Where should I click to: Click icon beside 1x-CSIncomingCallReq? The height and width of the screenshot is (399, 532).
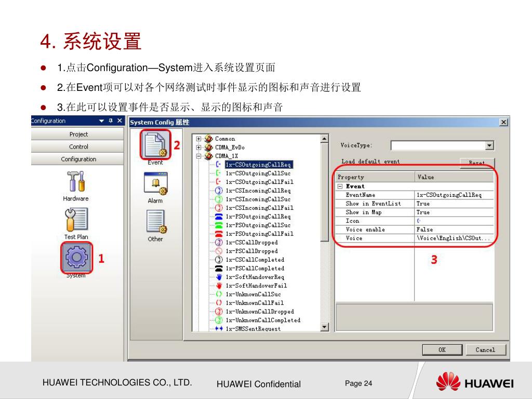219,190
